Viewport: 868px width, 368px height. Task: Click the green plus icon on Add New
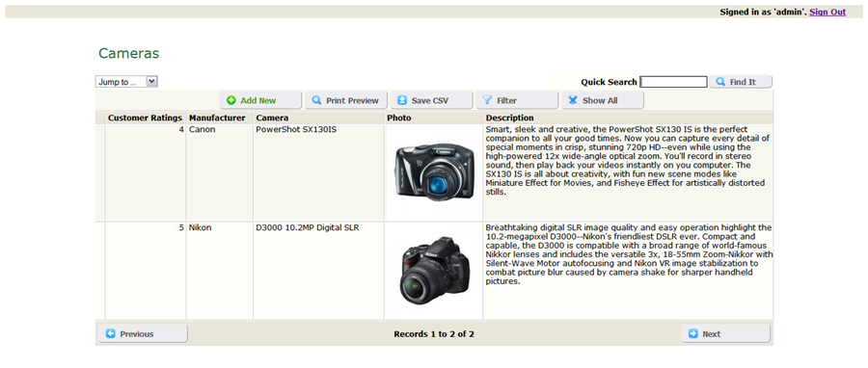231,100
